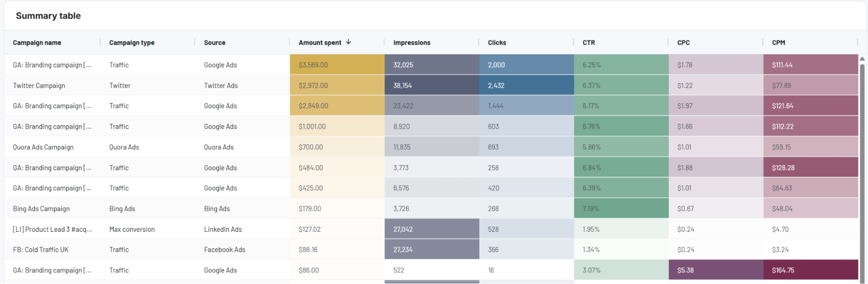The width and height of the screenshot is (868, 284).
Task: Sort by the Amount spent arrow icon
Action: (x=348, y=42)
